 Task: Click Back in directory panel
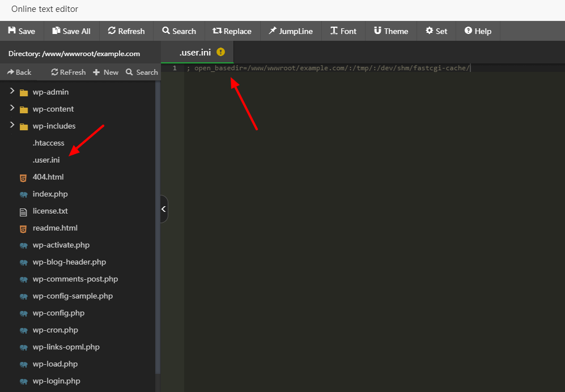coord(19,72)
